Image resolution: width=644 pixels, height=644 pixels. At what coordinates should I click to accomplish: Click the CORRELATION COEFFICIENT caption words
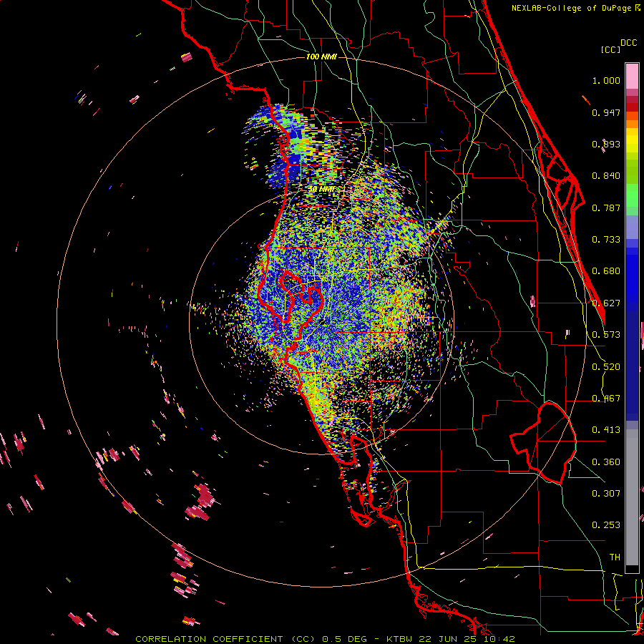pyautogui.click(x=209, y=639)
